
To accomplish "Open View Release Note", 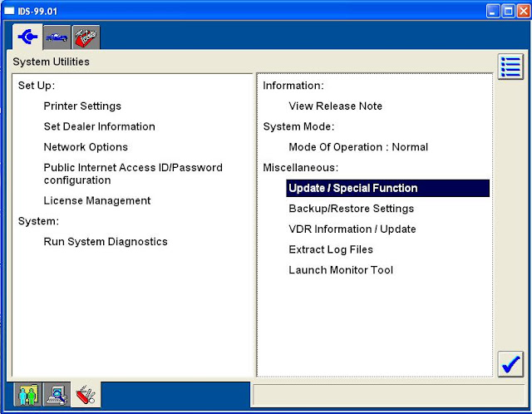I will coord(336,106).
